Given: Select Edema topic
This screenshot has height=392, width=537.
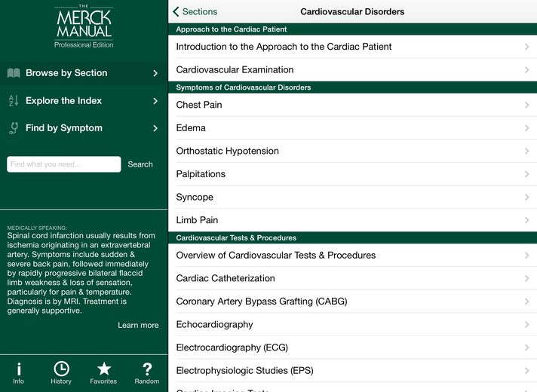Looking at the screenshot, I should [352, 128].
